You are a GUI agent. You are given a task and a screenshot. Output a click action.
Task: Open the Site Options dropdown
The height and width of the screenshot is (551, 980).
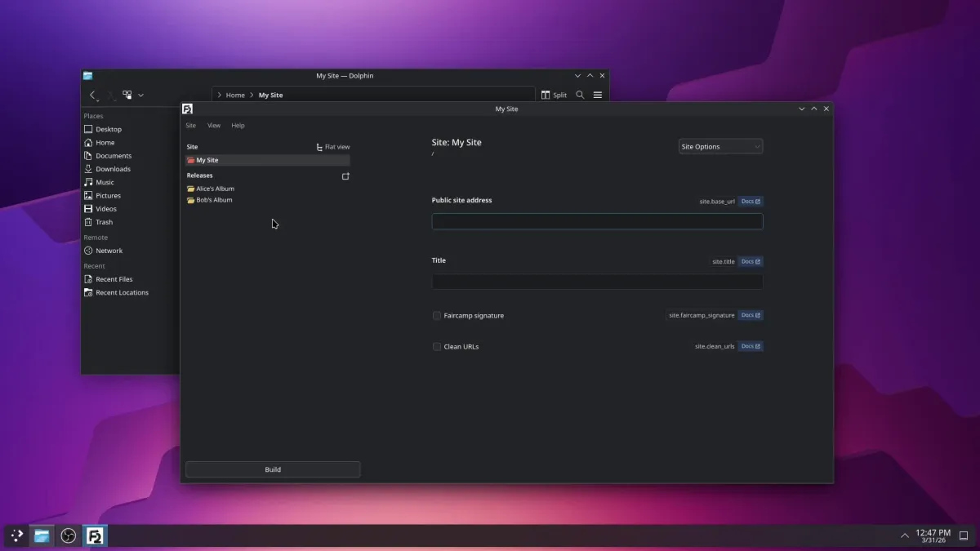720,146
